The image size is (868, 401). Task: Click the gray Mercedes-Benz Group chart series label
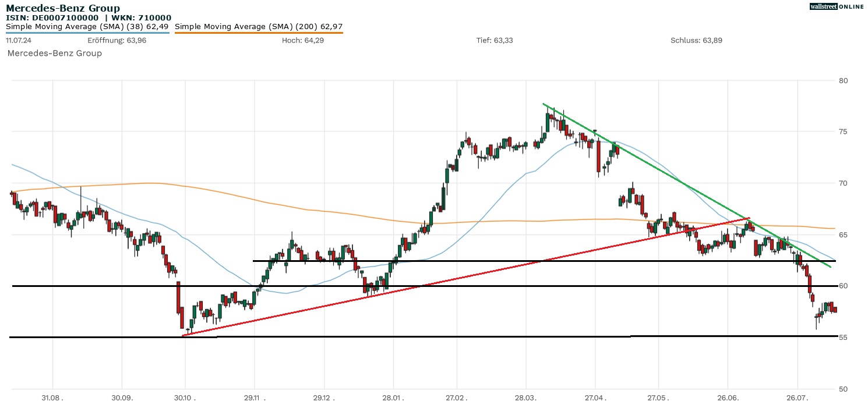click(55, 54)
